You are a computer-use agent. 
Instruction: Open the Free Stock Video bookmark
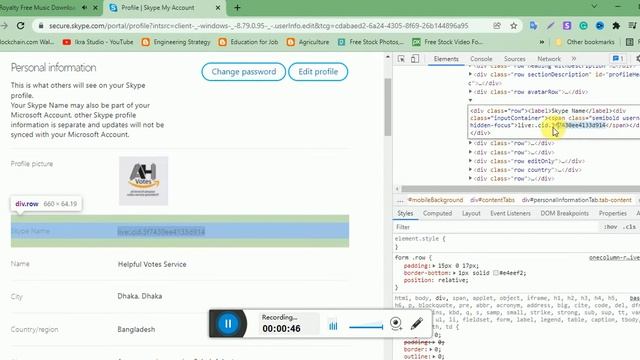pyautogui.click(x=448, y=42)
